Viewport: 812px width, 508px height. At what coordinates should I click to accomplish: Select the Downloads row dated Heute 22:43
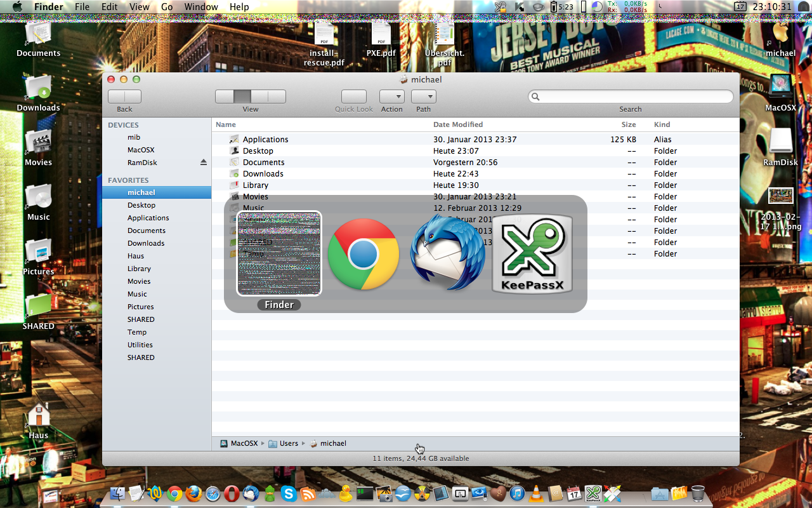point(476,174)
